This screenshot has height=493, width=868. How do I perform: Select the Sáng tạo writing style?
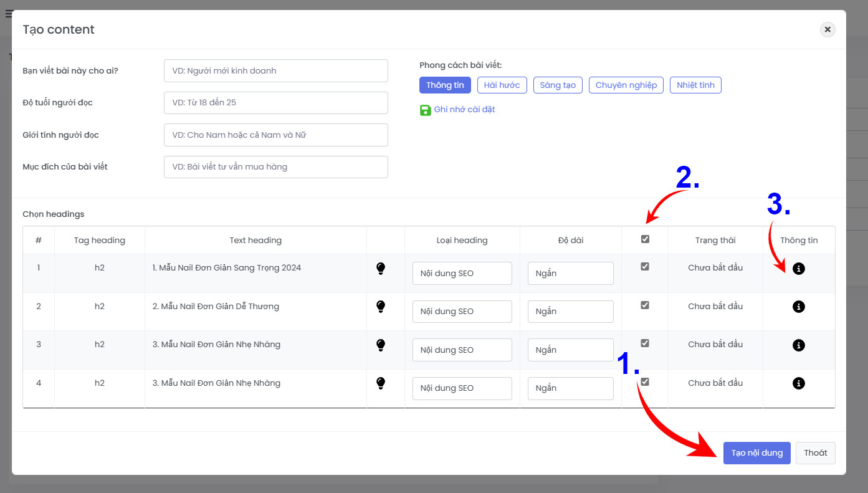(x=558, y=85)
